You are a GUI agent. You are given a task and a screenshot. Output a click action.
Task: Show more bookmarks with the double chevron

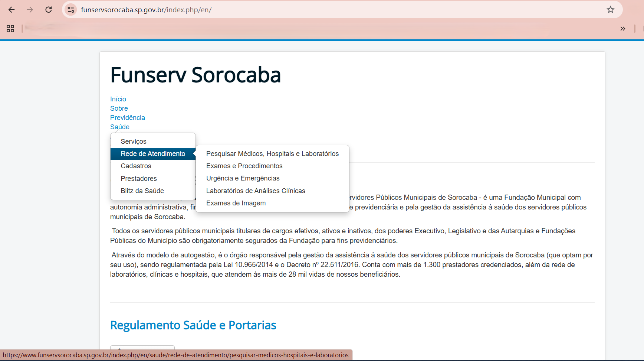coord(623,29)
